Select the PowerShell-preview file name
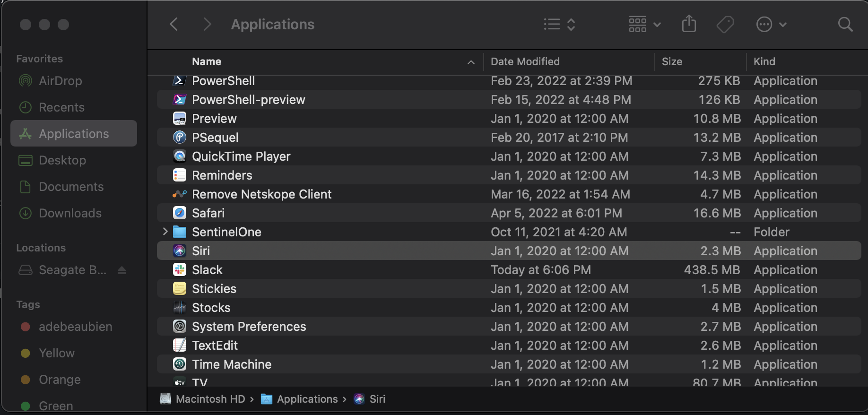Viewport: 868px width, 415px height. (249, 100)
